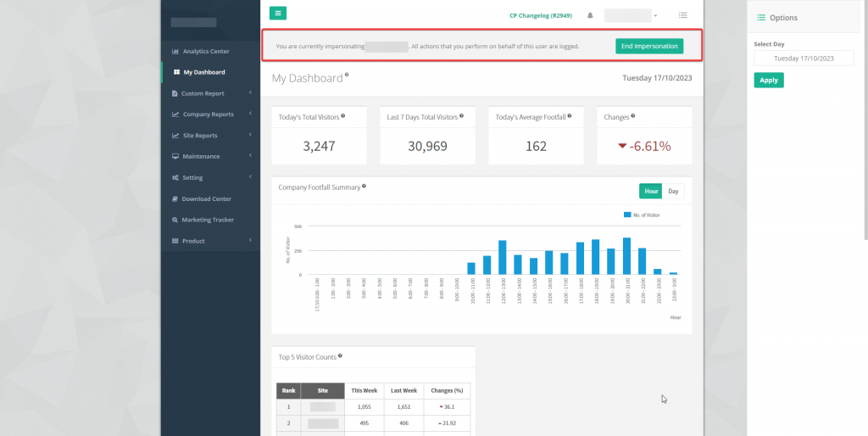Click info icon beside Today's Average Footfall

(x=569, y=115)
